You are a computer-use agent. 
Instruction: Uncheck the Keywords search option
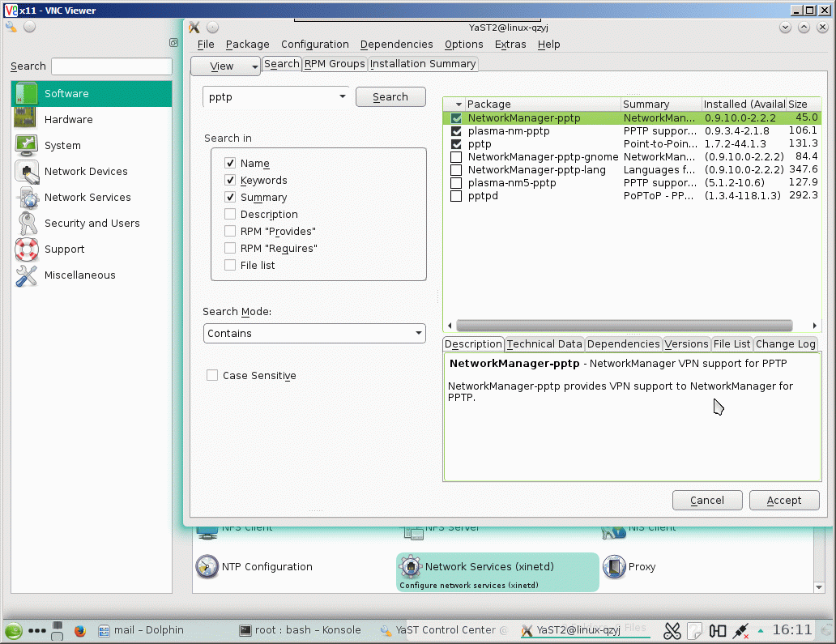click(x=230, y=180)
